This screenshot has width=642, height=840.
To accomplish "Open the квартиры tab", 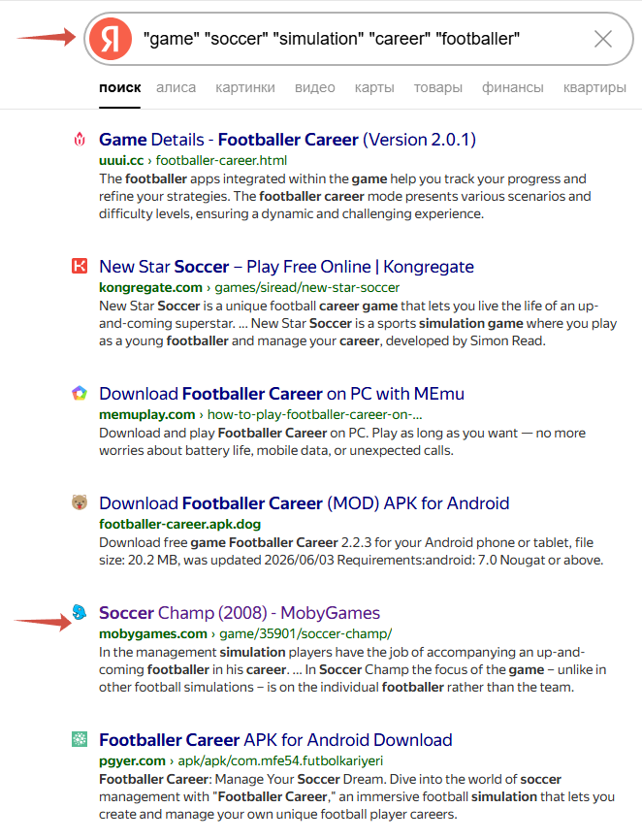I will 594,87.
